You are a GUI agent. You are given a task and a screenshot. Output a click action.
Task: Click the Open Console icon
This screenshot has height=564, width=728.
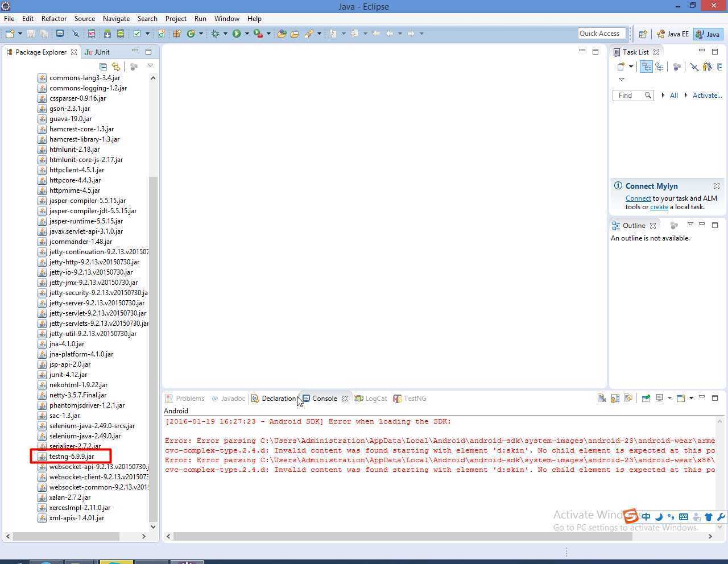click(x=681, y=398)
